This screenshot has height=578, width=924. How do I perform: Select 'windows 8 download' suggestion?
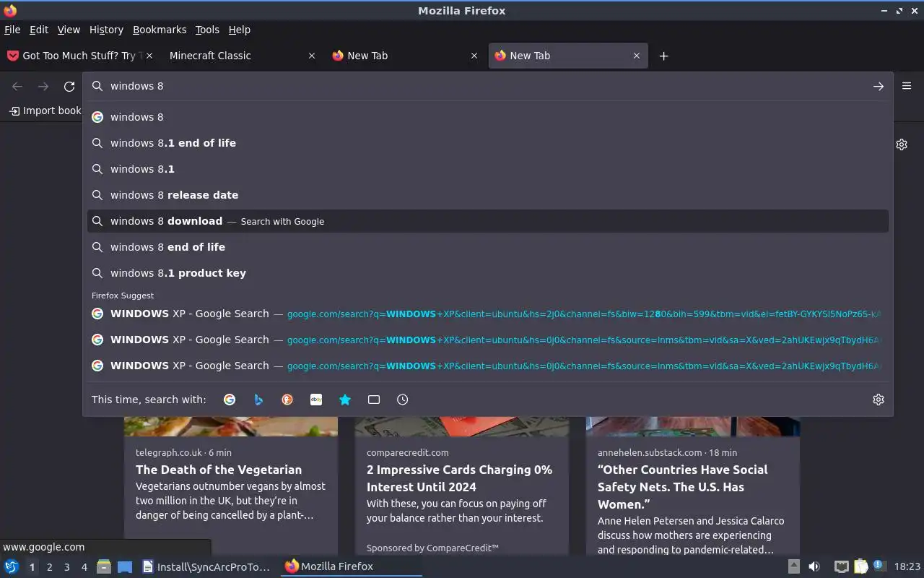click(488, 221)
